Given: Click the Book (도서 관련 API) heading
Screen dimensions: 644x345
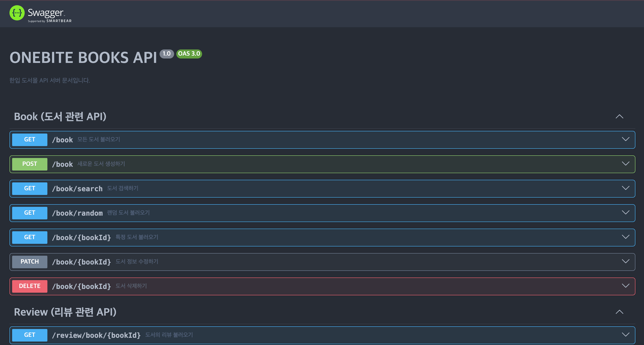Looking at the screenshot, I should click(x=60, y=117).
